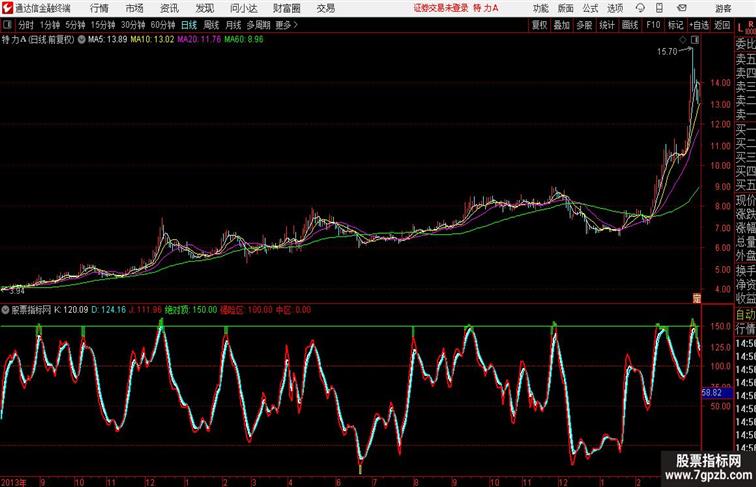Click the 2013年 timeline label

point(14,482)
